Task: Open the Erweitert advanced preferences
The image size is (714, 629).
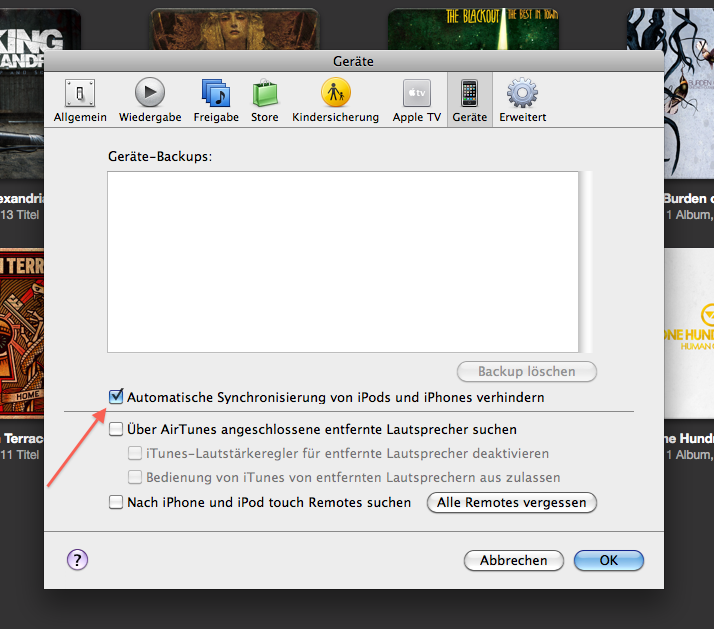Action: click(x=522, y=101)
